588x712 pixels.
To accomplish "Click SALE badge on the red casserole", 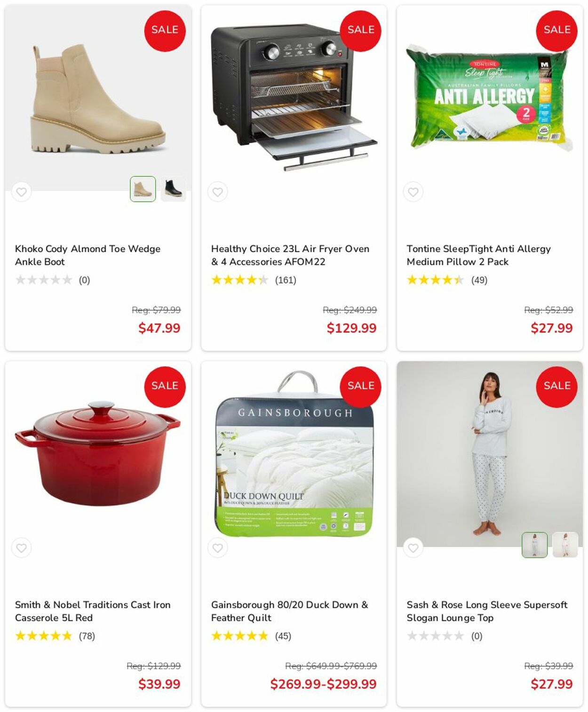I will (165, 387).
